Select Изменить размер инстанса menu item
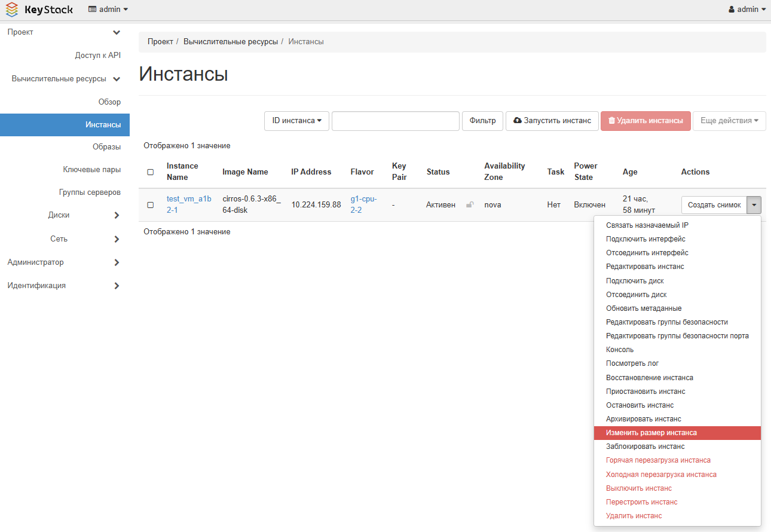The image size is (771, 532). (x=651, y=433)
